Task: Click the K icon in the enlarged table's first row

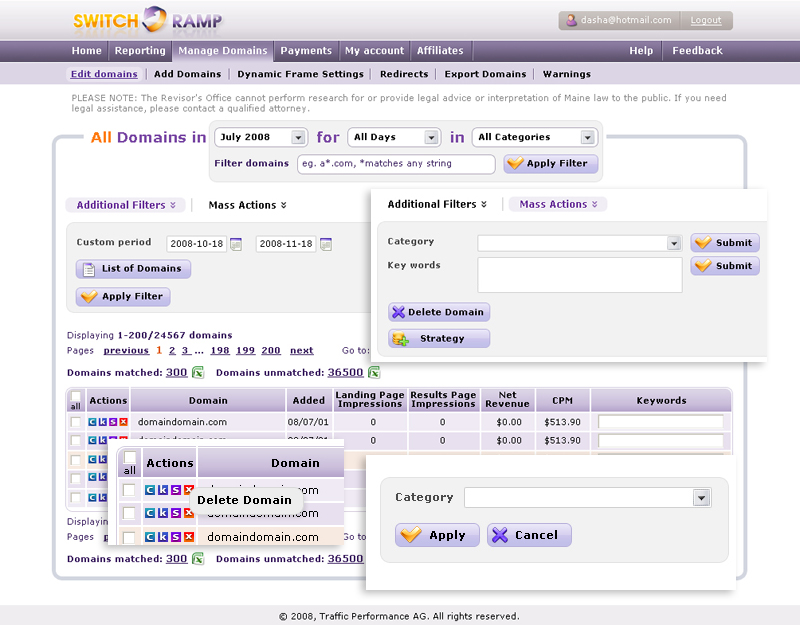Action: point(163,490)
